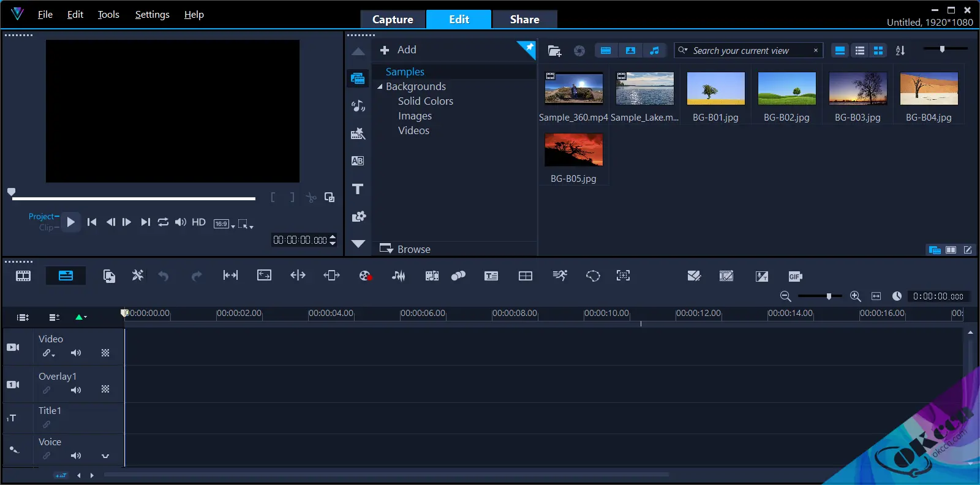Play the project preview
The image size is (980, 485).
tap(70, 222)
